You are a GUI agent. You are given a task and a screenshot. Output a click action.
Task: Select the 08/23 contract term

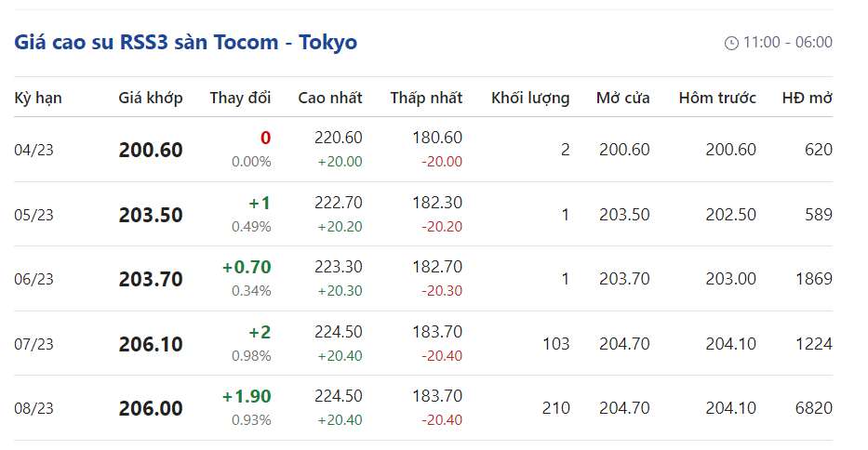coord(34,408)
